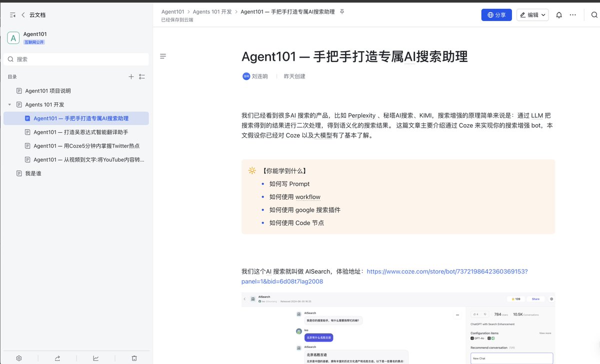The width and height of the screenshot is (600, 364).
Task: Go back using the arrow beside 云文档
Action: click(23, 15)
